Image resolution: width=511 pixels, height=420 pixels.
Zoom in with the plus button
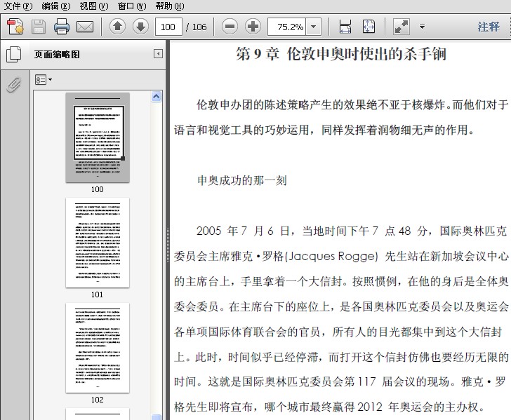(253, 27)
